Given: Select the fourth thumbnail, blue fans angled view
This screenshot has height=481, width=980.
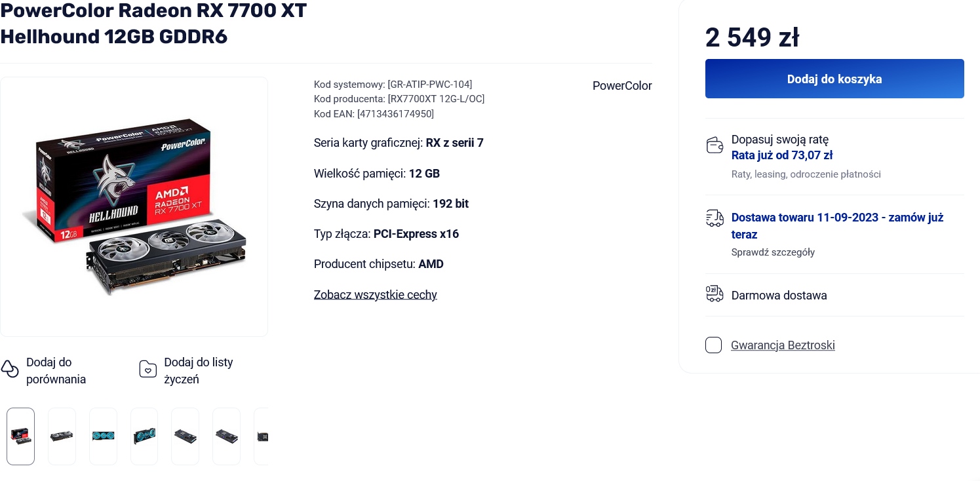Looking at the screenshot, I should [x=144, y=436].
